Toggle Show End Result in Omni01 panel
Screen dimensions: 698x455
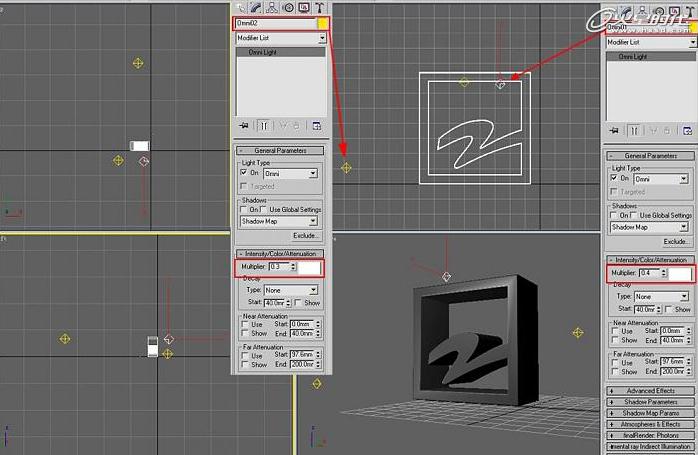click(634, 131)
